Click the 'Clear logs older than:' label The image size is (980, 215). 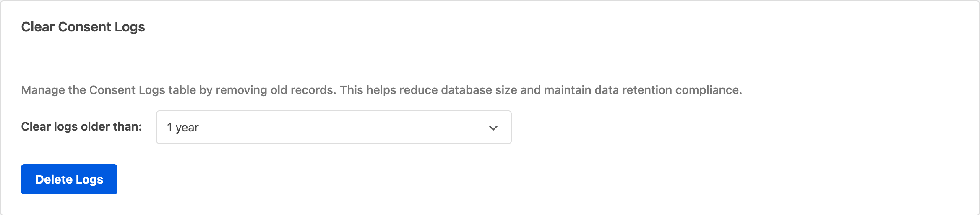(81, 126)
